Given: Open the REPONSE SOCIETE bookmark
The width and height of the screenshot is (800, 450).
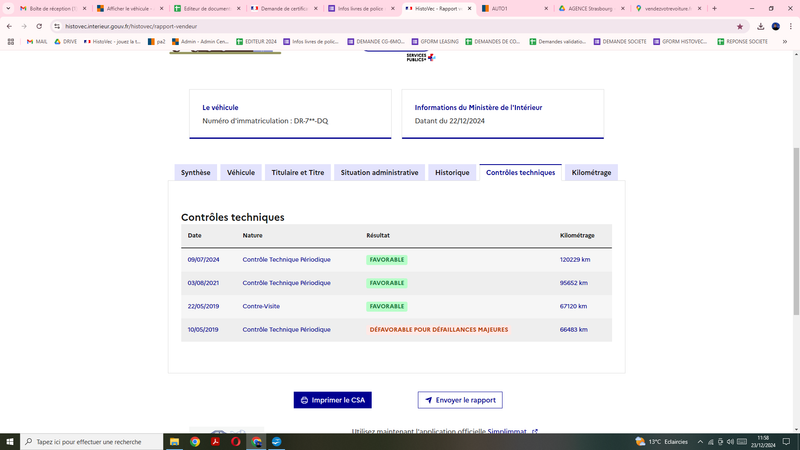Looking at the screenshot, I should (x=742, y=42).
